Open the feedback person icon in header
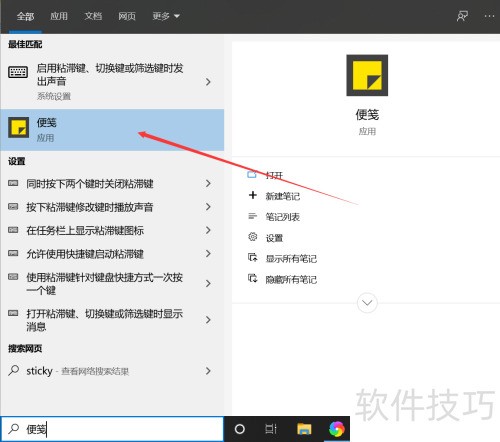 point(462,16)
